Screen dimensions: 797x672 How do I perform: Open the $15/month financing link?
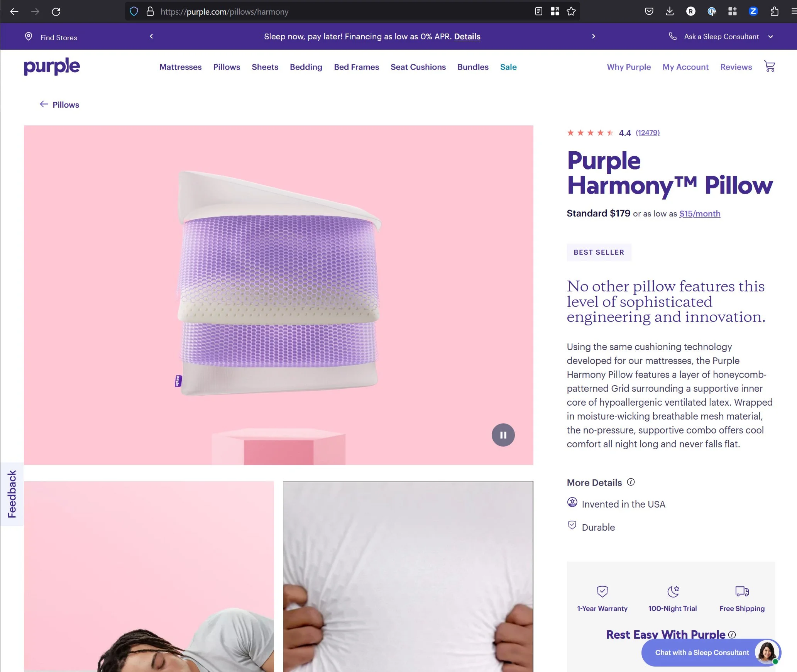pyautogui.click(x=700, y=214)
